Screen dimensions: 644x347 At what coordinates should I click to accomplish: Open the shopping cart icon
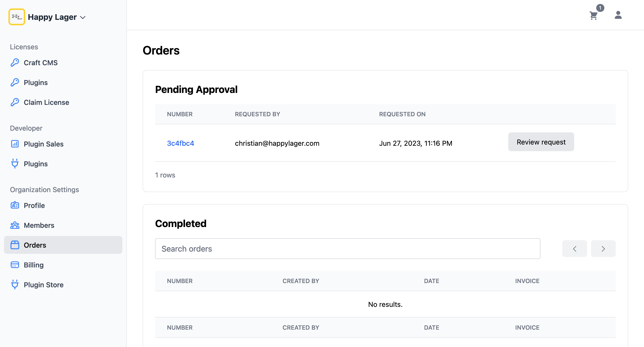(x=593, y=16)
